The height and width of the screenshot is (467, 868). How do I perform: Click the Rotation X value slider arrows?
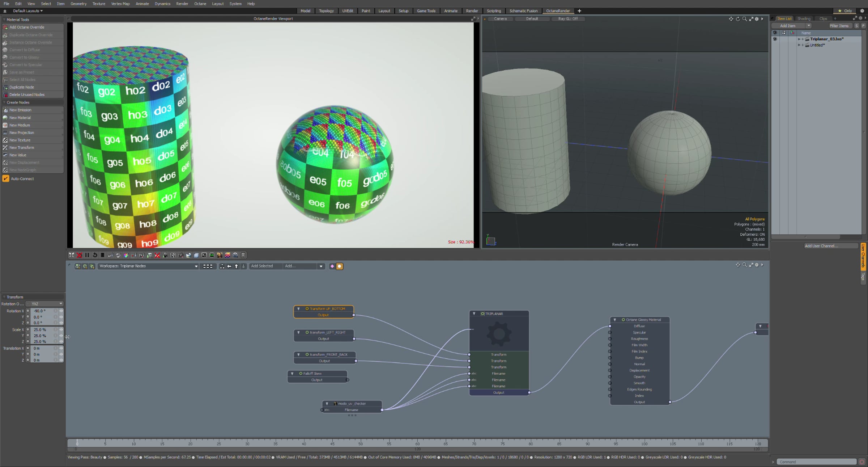coord(61,311)
